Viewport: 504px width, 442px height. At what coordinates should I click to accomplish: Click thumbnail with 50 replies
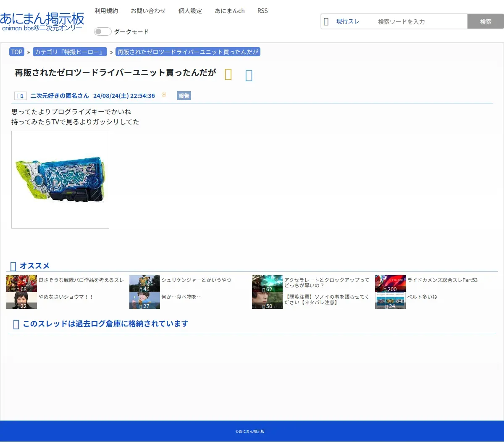[x=267, y=300]
